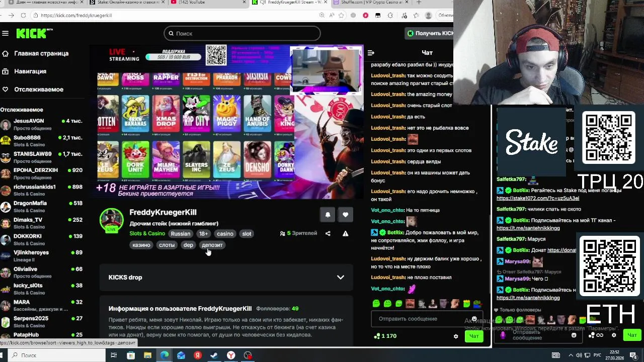Screen dimensions: 644x362
Task: Click the Получить KICK button
Action: click(x=430, y=33)
